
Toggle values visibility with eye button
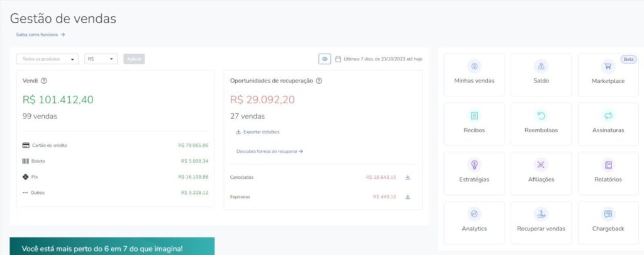[x=325, y=59]
